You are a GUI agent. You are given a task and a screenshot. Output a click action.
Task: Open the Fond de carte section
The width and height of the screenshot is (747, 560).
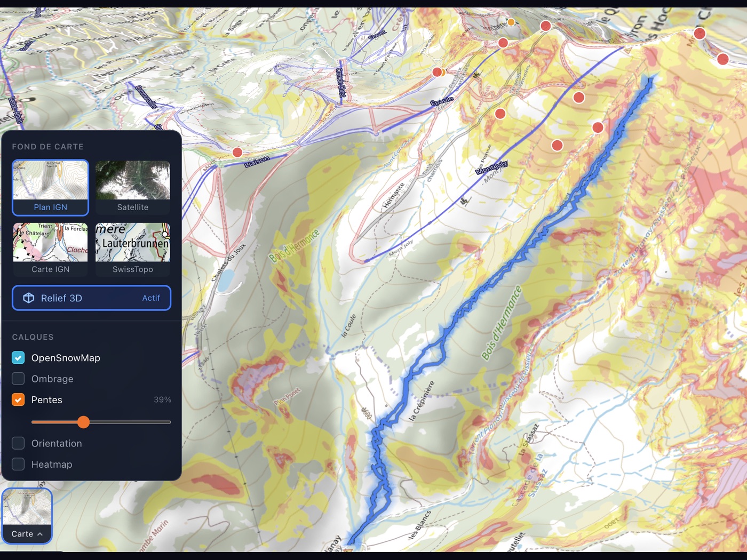[x=48, y=146]
